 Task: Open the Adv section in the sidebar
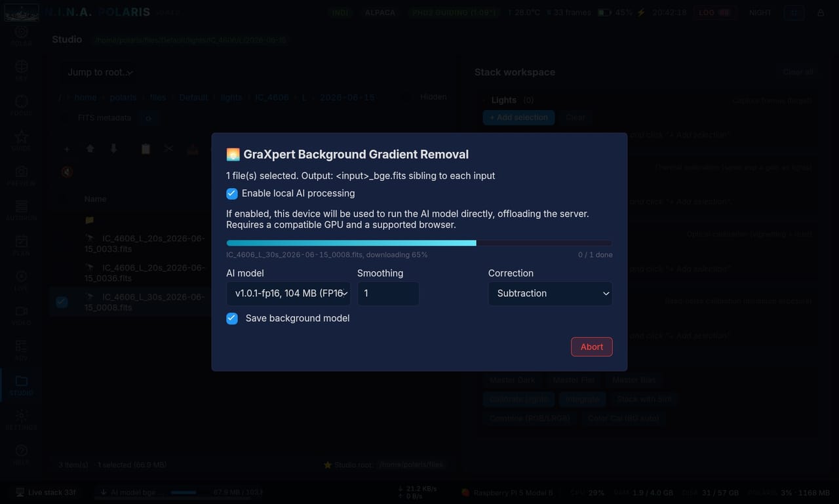tap(21, 350)
